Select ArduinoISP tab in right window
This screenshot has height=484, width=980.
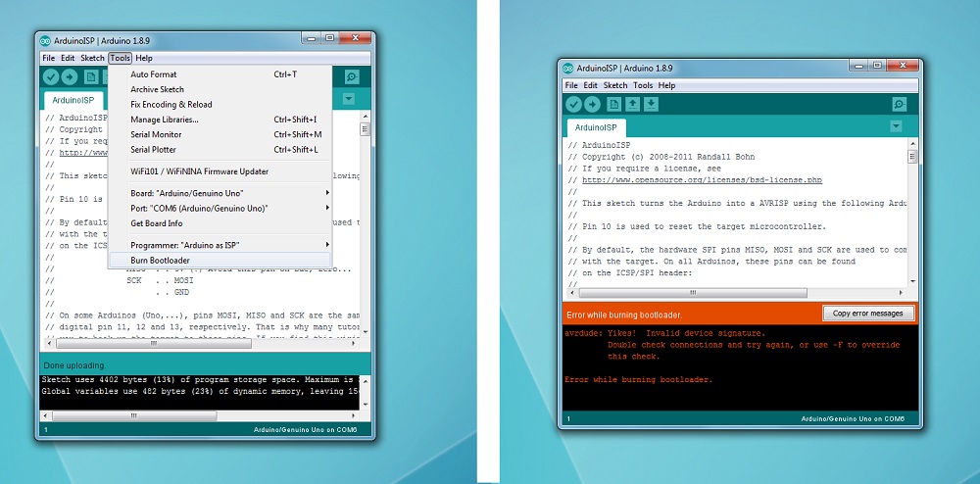click(x=596, y=127)
